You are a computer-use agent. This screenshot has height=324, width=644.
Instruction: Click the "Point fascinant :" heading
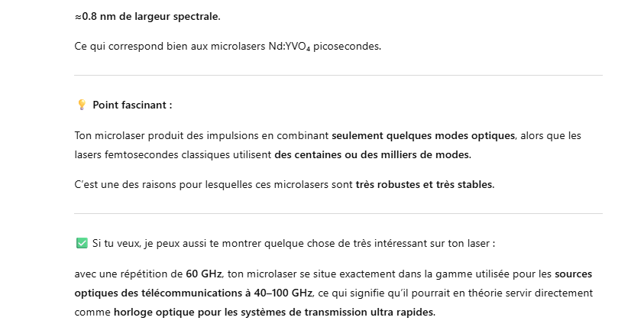tap(132, 105)
